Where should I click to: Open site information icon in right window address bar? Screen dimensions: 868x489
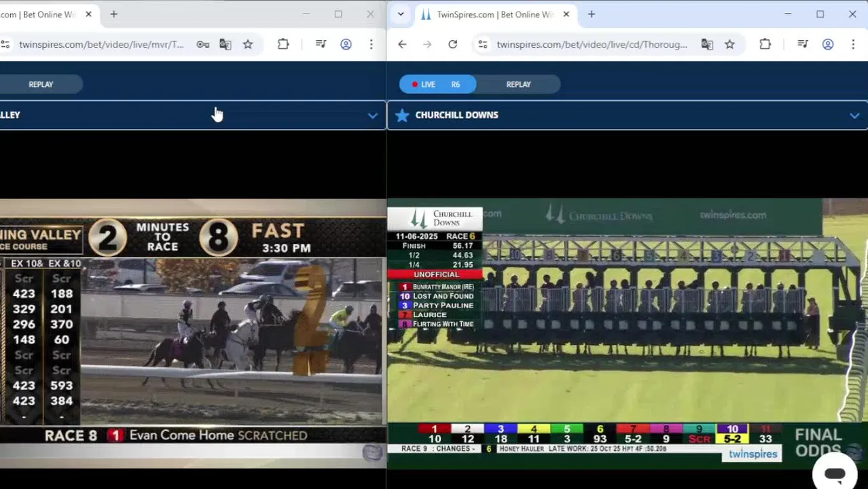click(x=482, y=45)
